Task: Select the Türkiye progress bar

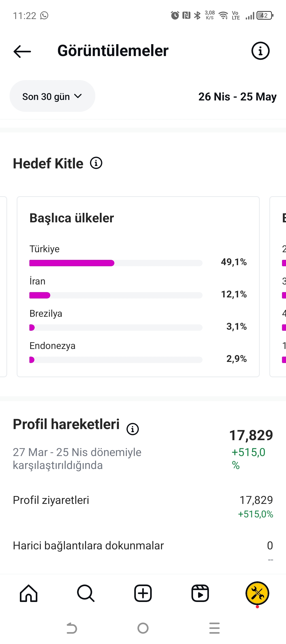Action: coord(116,263)
